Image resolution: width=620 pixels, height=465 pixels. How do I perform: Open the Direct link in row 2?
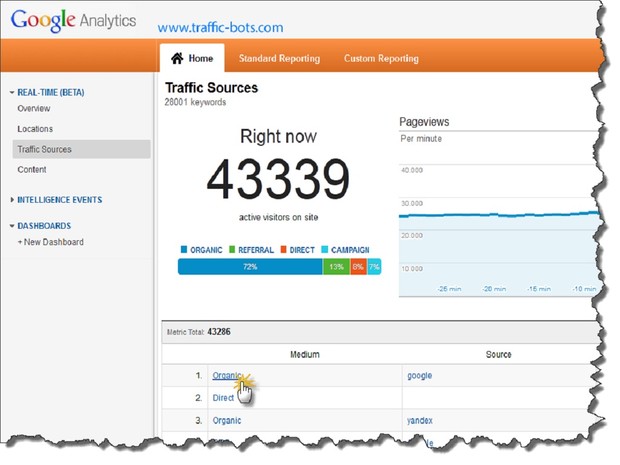click(x=223, y=398)
